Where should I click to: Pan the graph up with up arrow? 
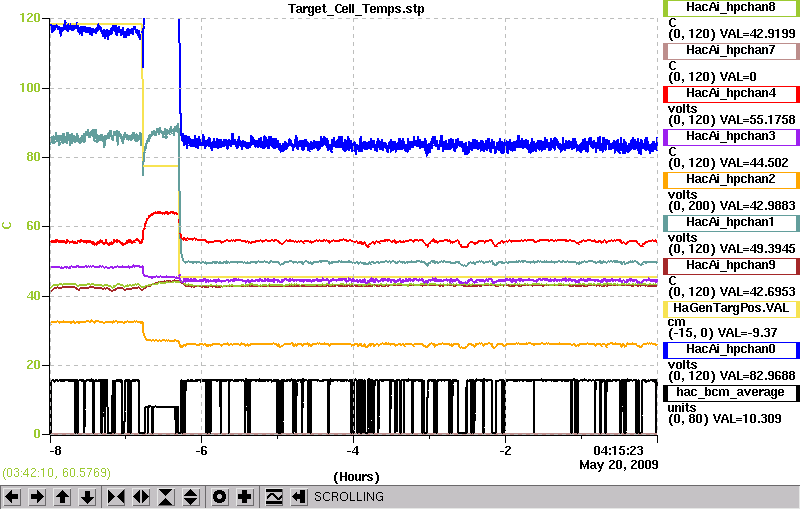point(63,496)
